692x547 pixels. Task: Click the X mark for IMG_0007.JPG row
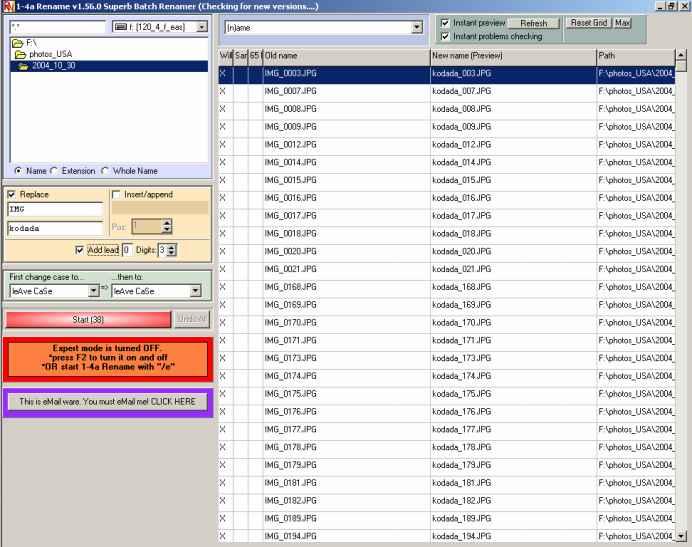[223, 91]
